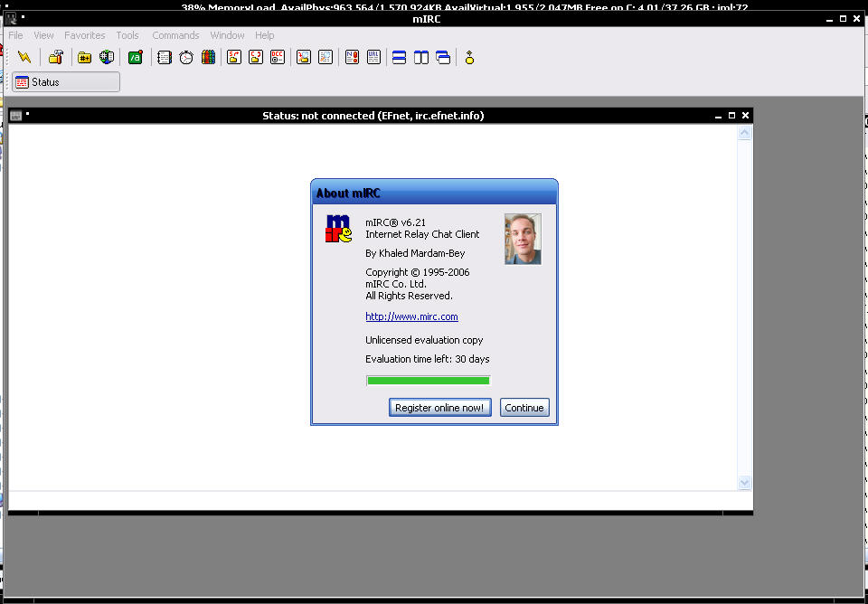Open the Tools menu

127,35
